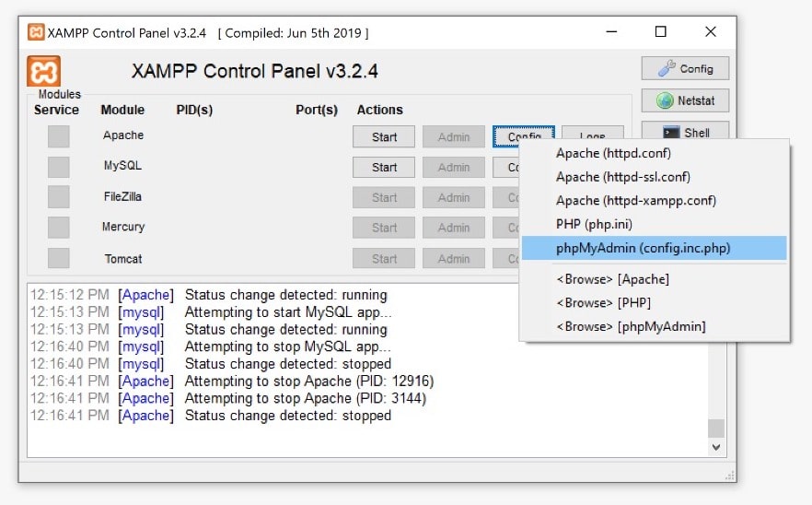812x505 pixels.
Task: Click the 12:15:12 PM Apache running log line
Action: coord(208,295)
